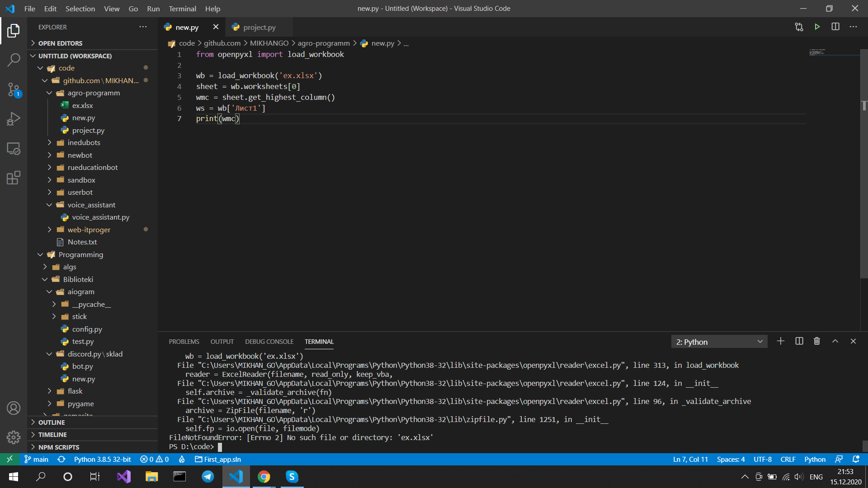Maximize the terminal panel size
Image resolution: width=868 pixels, height=488 pixels.
pyautogui.click(x=835, y=341)
